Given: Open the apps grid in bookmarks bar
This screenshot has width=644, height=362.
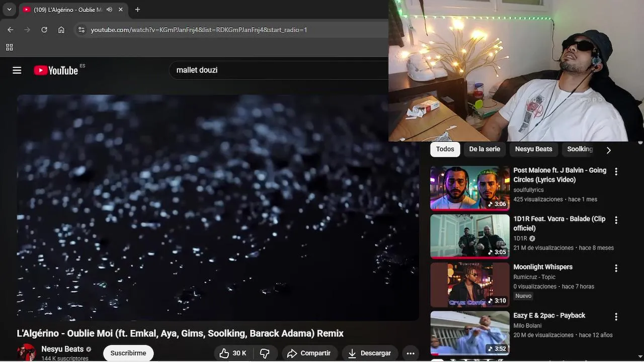Looking at the screenshot, I should tap(9, 47).
